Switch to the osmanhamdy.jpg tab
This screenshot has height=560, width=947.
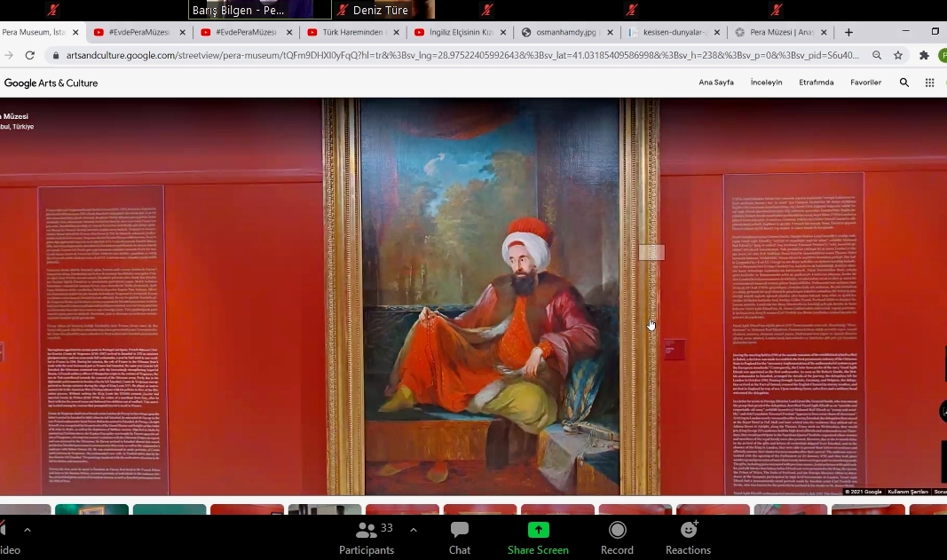566,32
